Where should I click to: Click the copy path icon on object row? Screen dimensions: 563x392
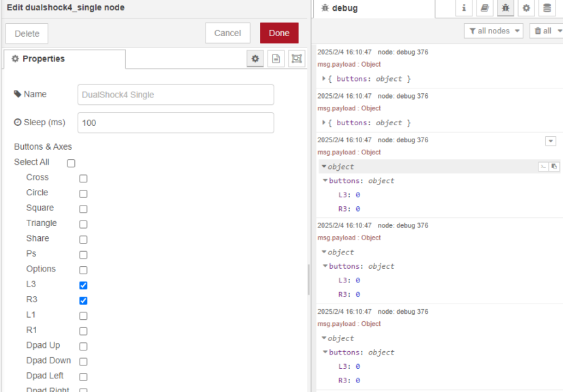(543, 167)
